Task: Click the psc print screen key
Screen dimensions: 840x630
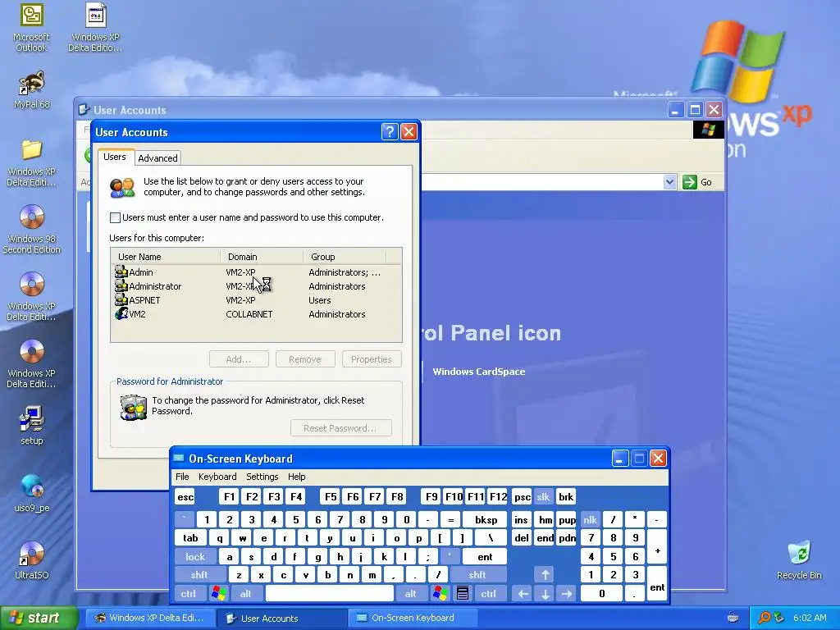Action: tap(522, 497)
